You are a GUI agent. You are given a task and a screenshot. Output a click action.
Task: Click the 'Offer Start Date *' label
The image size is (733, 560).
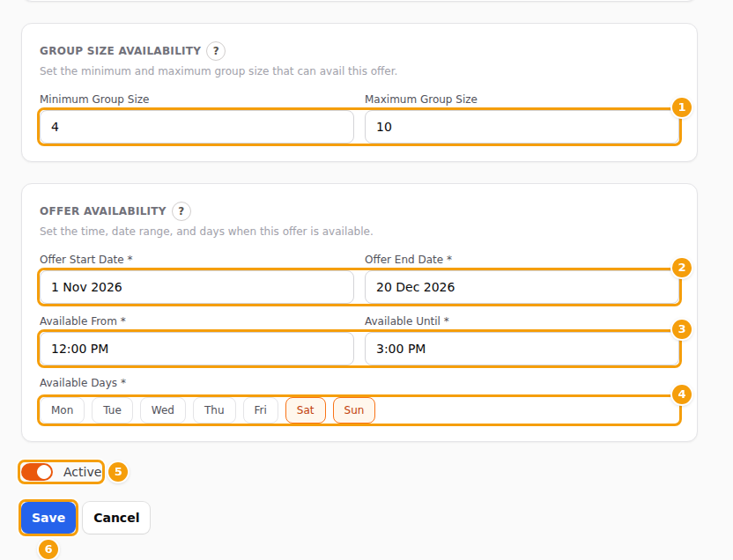pos(86,259)
